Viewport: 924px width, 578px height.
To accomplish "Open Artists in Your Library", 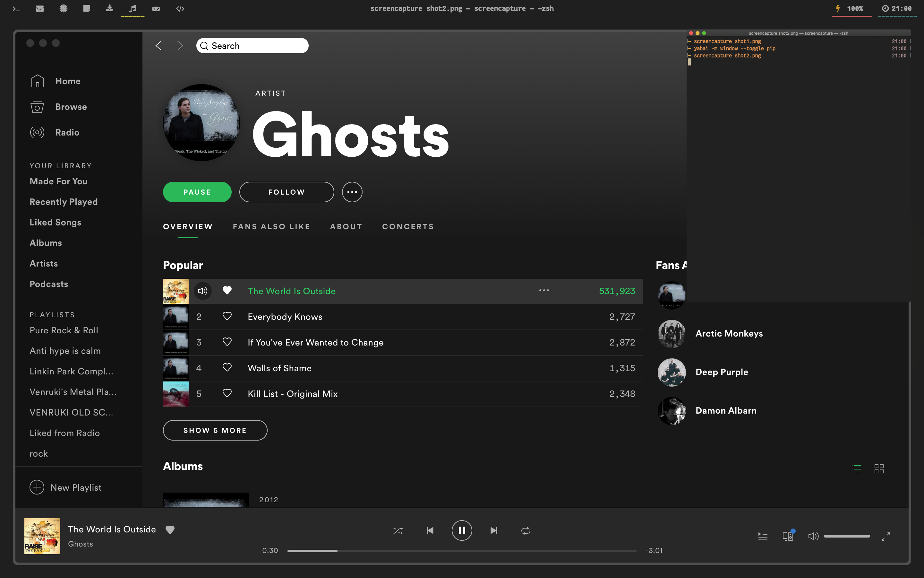I will (44, 264).
